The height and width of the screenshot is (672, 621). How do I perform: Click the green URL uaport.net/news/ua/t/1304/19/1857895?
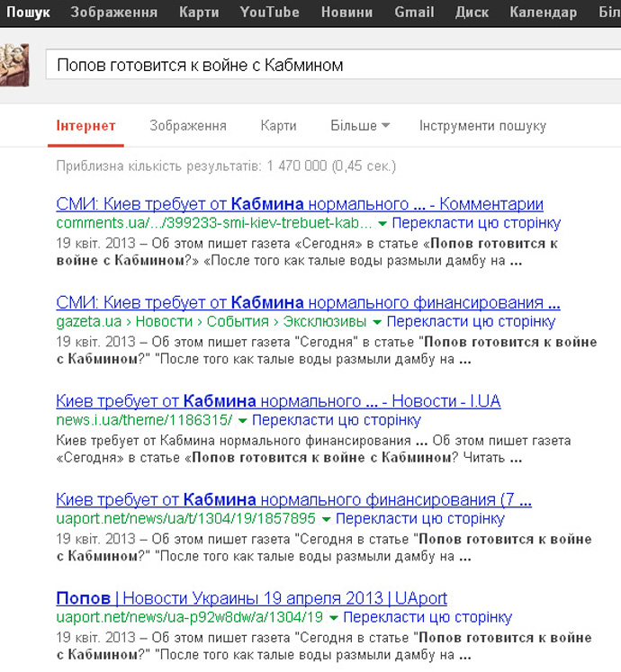(x=185, y=518)
